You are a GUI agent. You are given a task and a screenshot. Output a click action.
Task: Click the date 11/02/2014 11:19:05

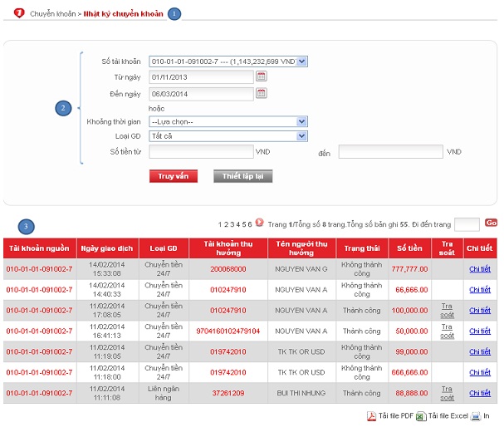tap(107, 351)
